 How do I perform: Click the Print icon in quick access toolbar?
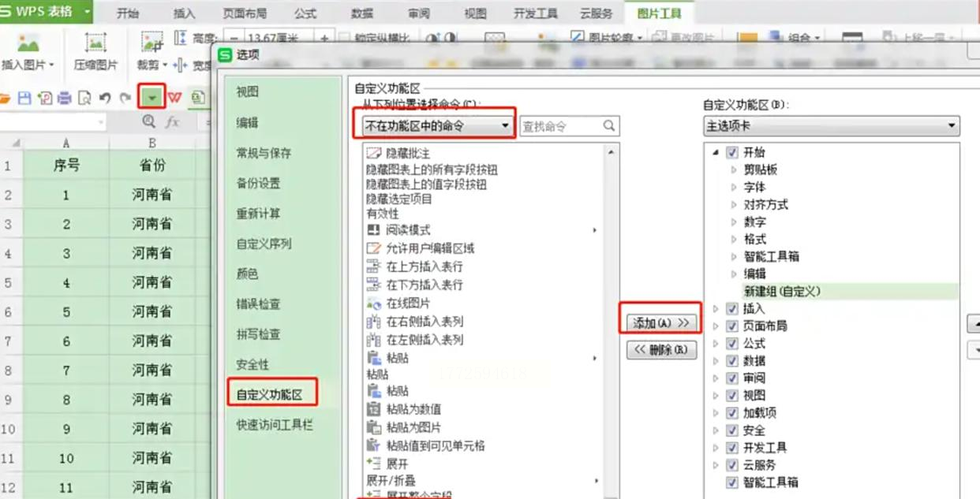coord(65,98)
